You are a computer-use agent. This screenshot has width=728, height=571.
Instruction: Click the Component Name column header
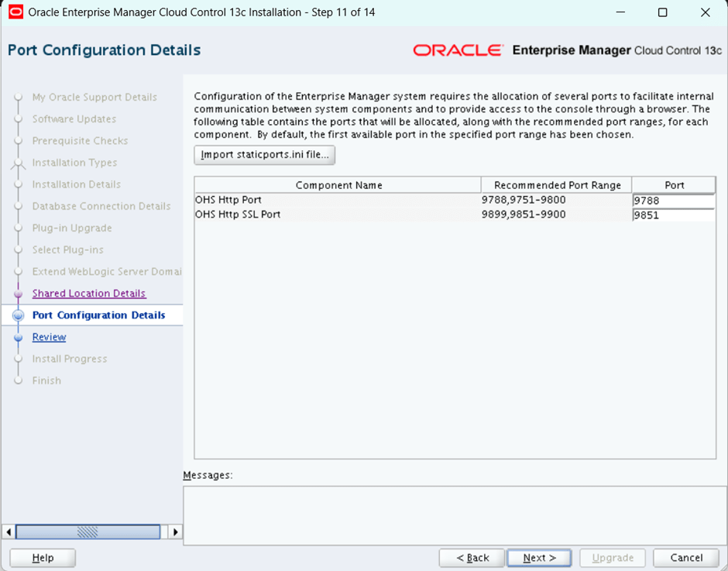338,185
